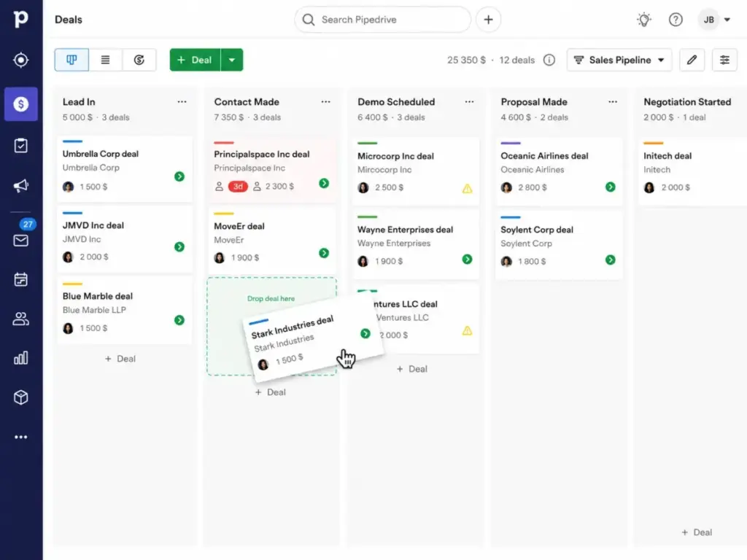Click MoveEr deal activity arrow
This screenshot has height=560, width=747.
(x=324, y=253)
